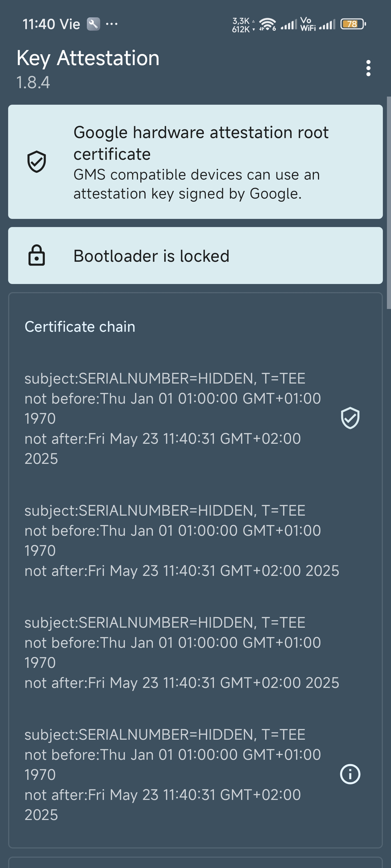Image resolution: width=391 pixels, height=868 pixels.
Task: Tap the padlock icon beside Bootloader is locked
Action: point(37,256)
